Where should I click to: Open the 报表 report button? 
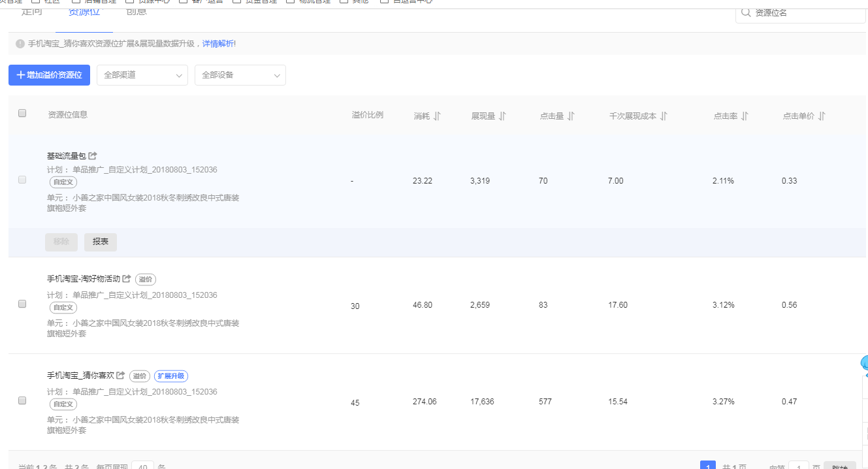101,242
